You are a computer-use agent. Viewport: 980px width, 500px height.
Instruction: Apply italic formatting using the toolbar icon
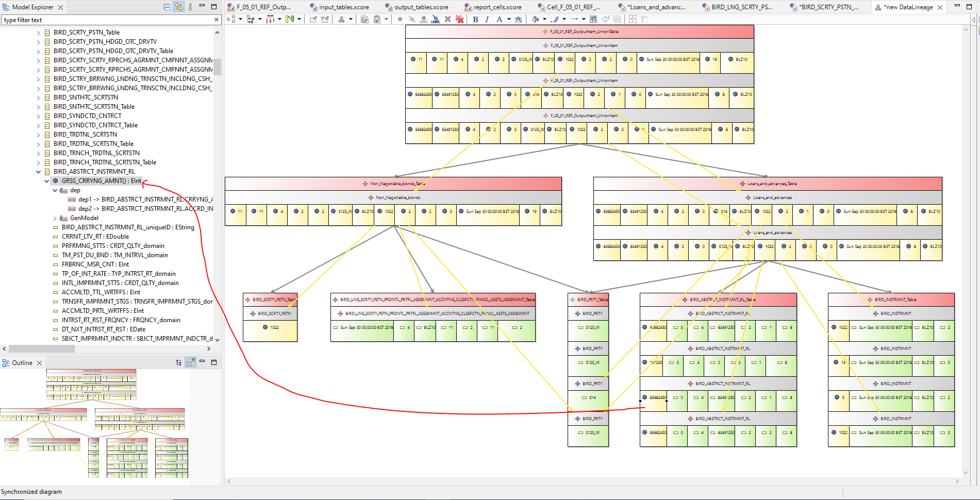[487, 19]
